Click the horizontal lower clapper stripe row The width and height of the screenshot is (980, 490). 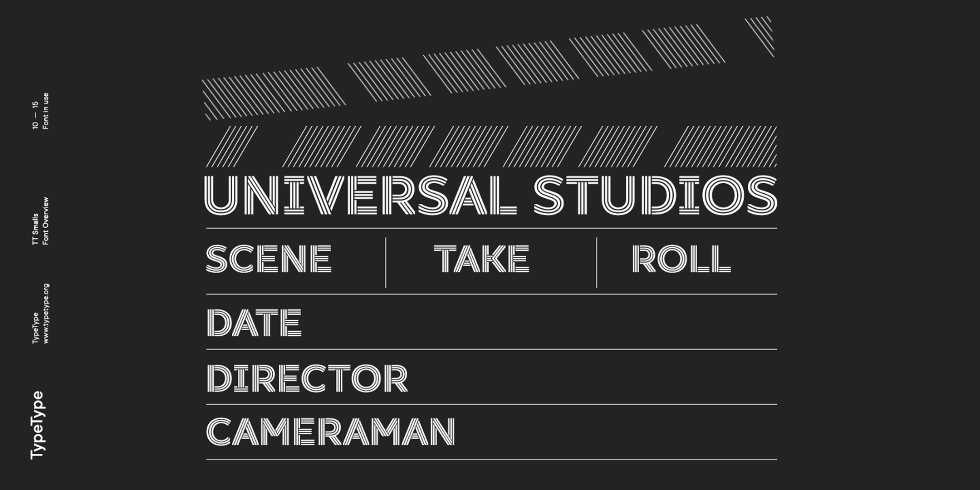(491, 146)
